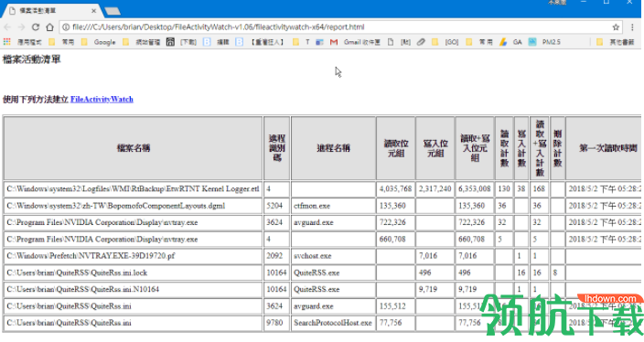This screenshot has width=644, height=342.
Task: Click the 6,353,008 read+write bytes value
Action: [x=475, y=189]
